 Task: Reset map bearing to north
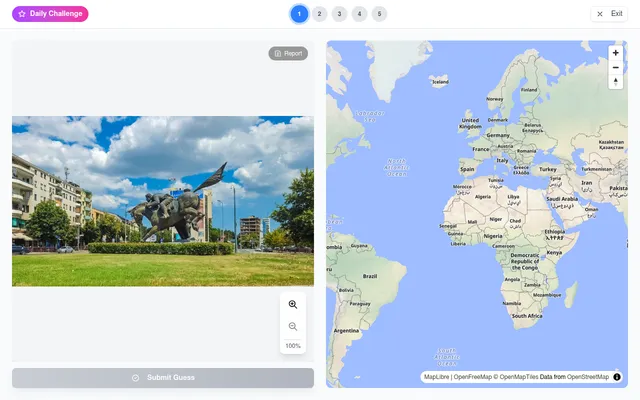616,82
